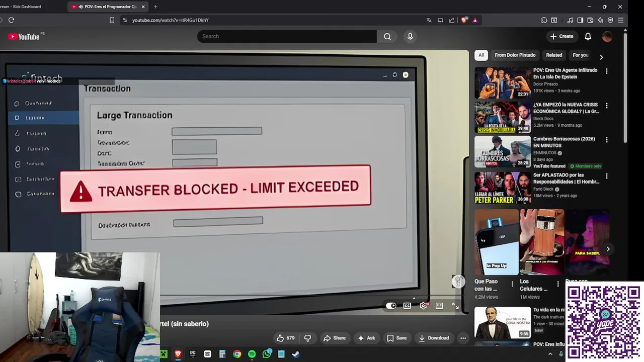Open Brave Rewards triangle icon

[475, 20]
